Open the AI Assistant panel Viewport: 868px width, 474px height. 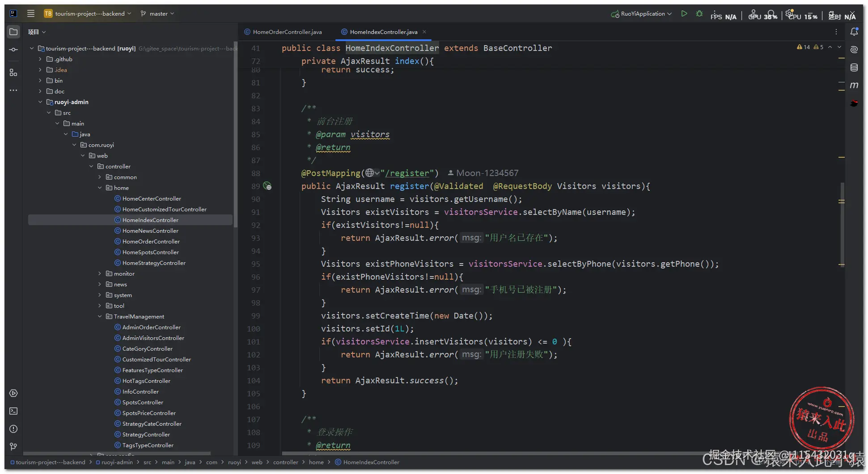tap(854, 50)
